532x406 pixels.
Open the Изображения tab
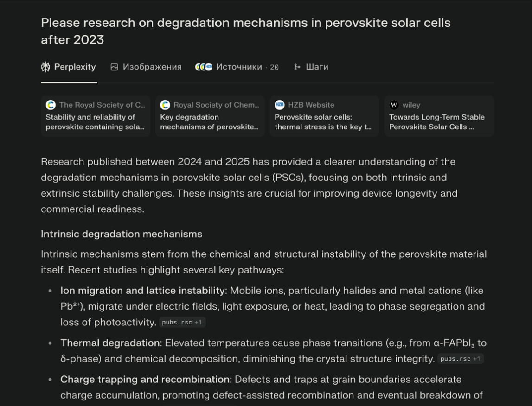pyautogui.click(x=152, y=67)
